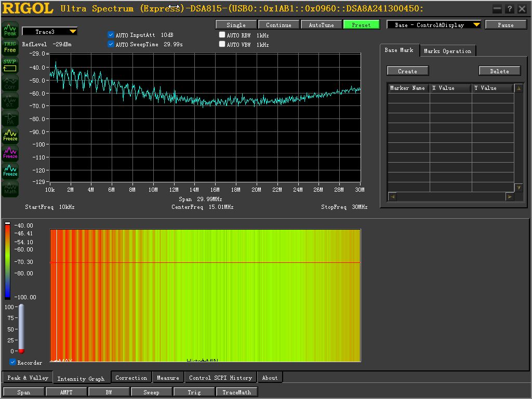The width and height of the screenshot is (532, 399).
Task: Open Base - Control&Display dropdown
Action: pos(434,25)
